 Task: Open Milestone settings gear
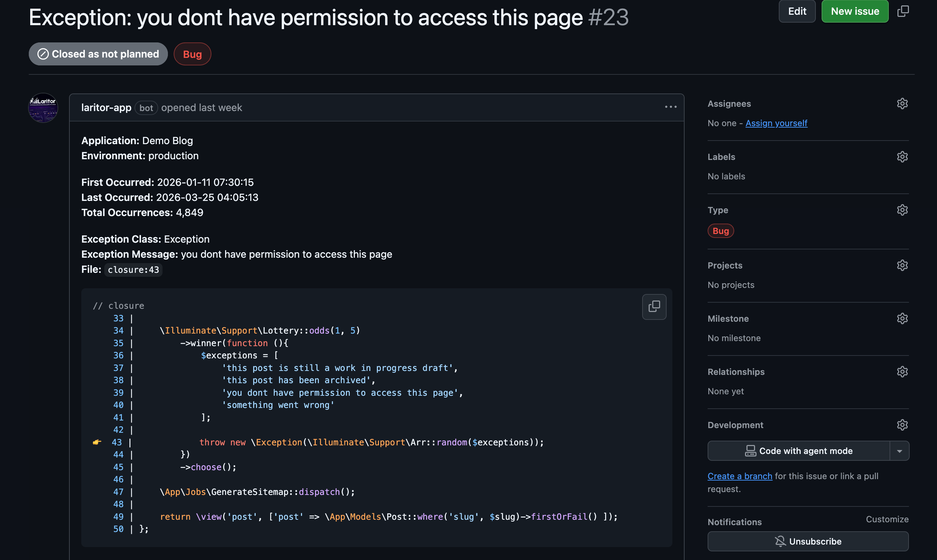[x=902, y=318]
